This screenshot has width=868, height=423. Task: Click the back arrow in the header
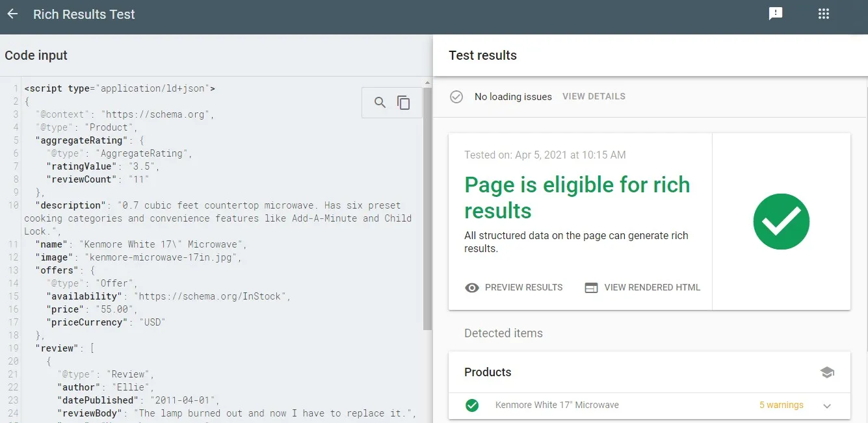tap(12, 14)
